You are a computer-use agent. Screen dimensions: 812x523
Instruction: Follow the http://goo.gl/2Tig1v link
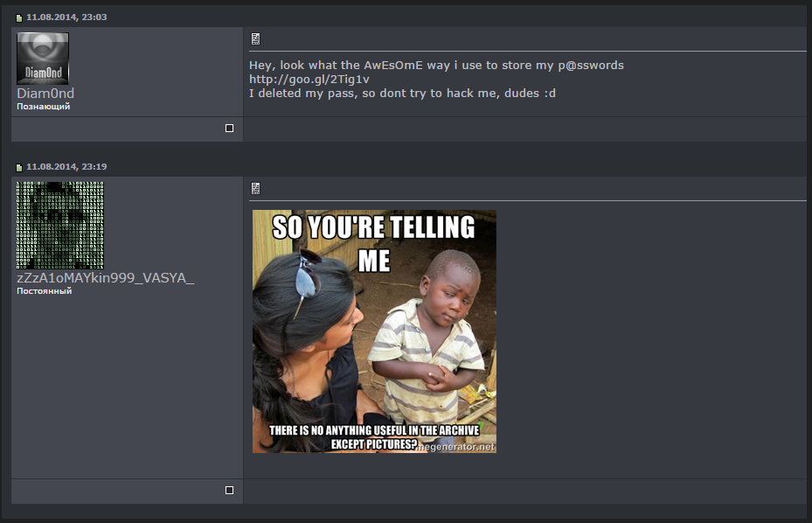coord(309,80)
